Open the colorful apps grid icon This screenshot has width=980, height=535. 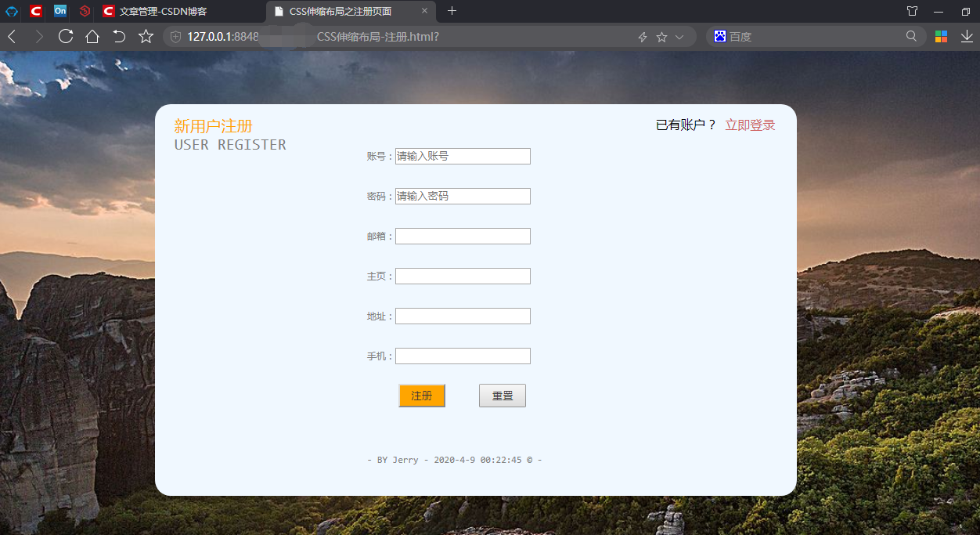[940, 36]
